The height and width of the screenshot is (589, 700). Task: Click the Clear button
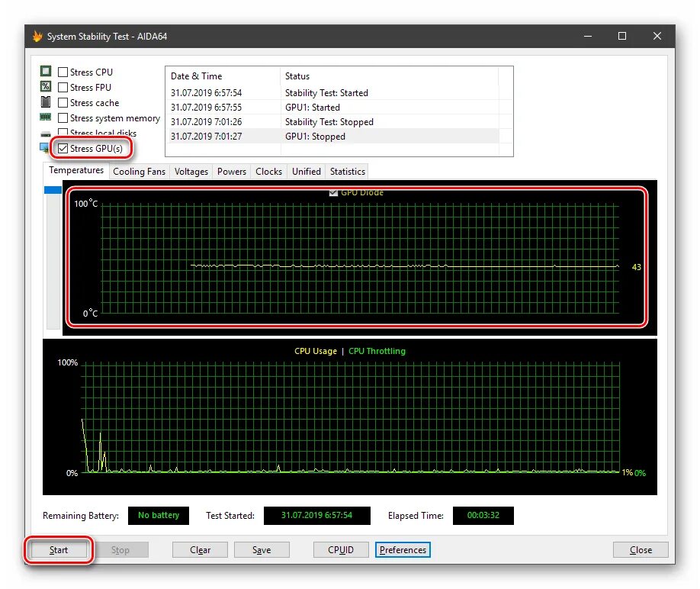[200, 549]
